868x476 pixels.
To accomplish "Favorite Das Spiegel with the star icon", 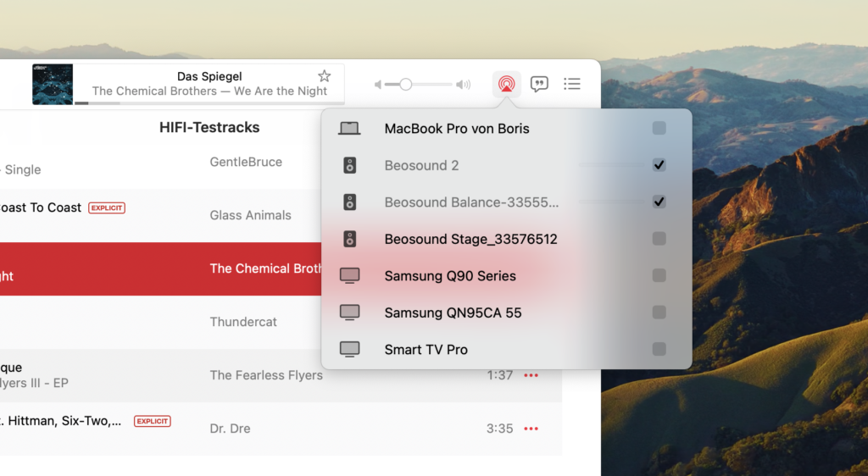I will pos(325,75).
